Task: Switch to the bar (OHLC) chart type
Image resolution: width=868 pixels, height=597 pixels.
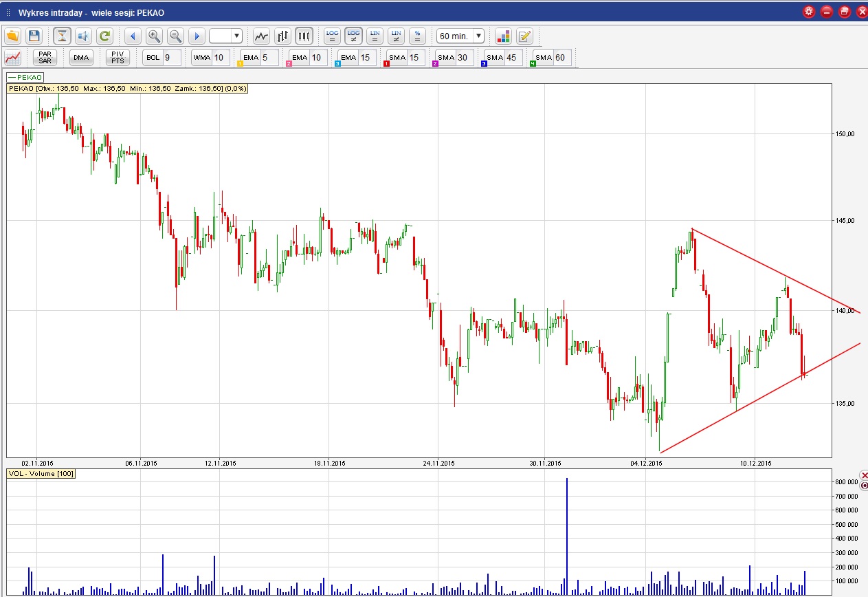Action: (282, 36)
